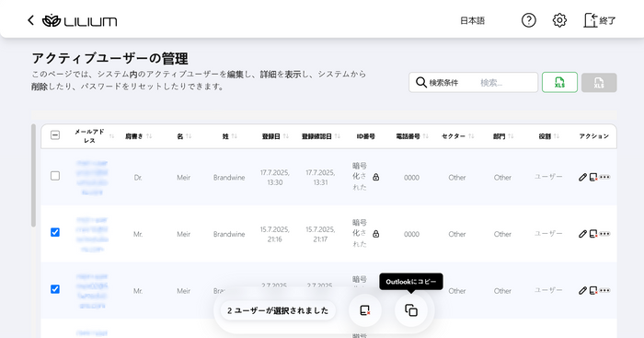Click the search magnifier icon
This screenshot has width=644, height=338.
tap(421, 82)
